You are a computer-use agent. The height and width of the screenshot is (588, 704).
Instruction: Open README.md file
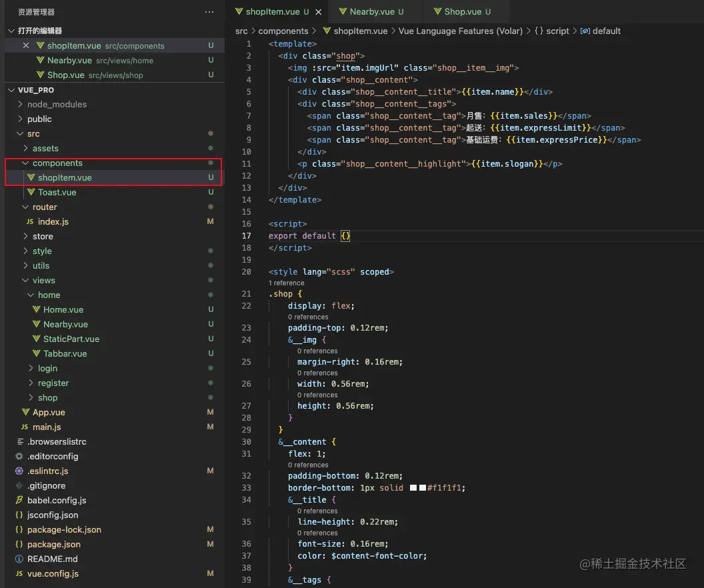click(115, 559)
